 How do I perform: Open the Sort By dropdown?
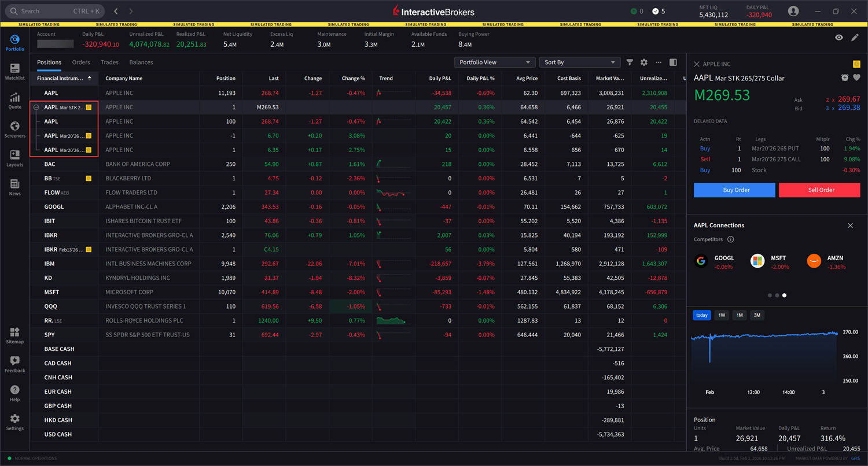coord(580,62)
